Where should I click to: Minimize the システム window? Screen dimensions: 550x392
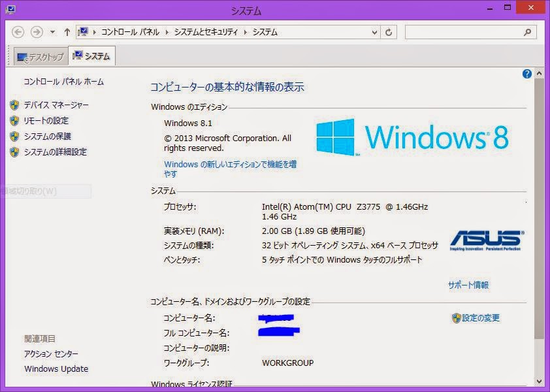pos(490,8)
